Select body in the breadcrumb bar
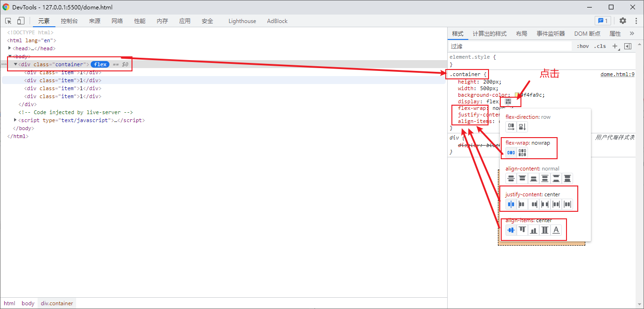Screen dimensions: 644x309 pyautogui.click(x=28, y=303)
